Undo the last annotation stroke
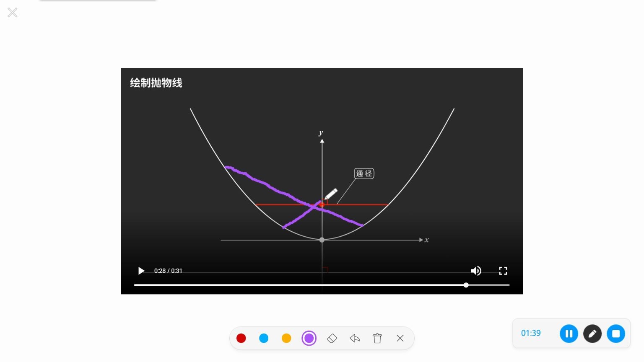This screenshot has width=644, height=362. click(355, 338)
